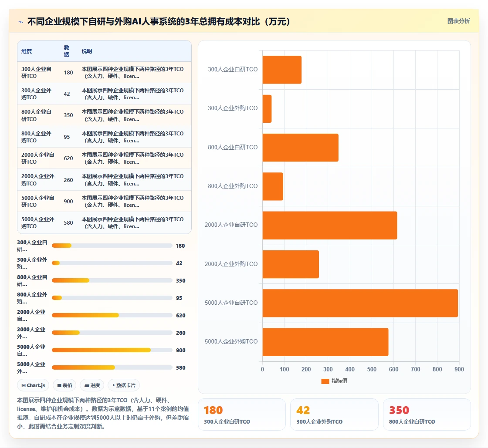Click the chart bar for 5000人企业外购TCO
Image resolution: width=488 pixels, height=448 pixels.
click(x=325, y=342)
